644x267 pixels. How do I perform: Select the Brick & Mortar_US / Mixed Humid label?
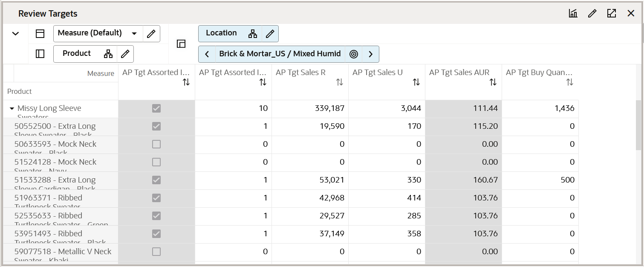(280, 54)
